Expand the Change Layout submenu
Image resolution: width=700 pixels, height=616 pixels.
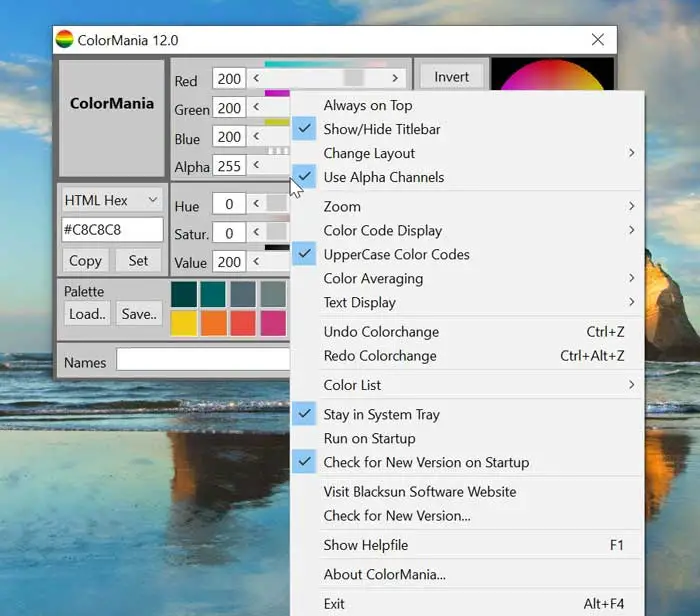click(467, 153)
